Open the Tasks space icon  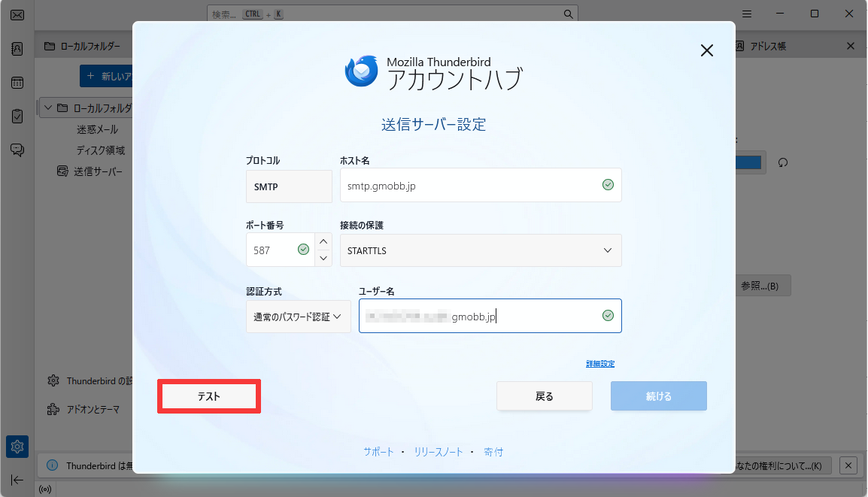point(17,116)
